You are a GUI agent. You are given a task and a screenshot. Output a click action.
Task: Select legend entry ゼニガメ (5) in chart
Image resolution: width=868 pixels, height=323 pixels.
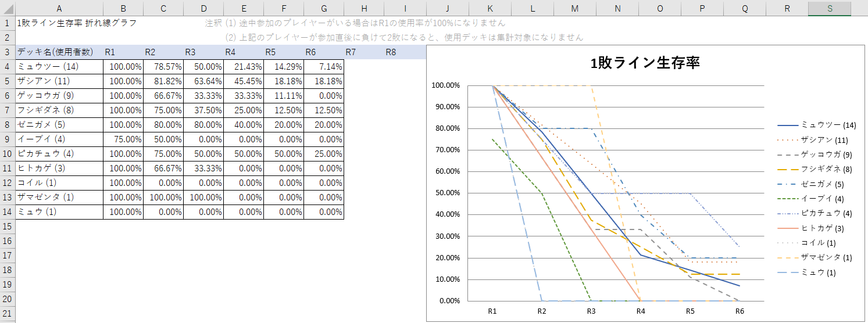click(x=812, y=184)
